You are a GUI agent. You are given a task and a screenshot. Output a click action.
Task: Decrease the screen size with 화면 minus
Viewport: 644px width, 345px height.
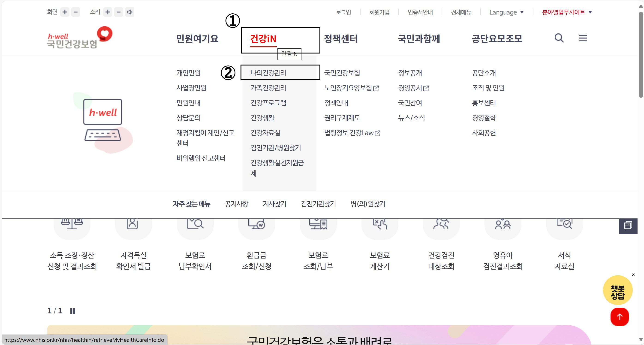click(x=76, y=12)
